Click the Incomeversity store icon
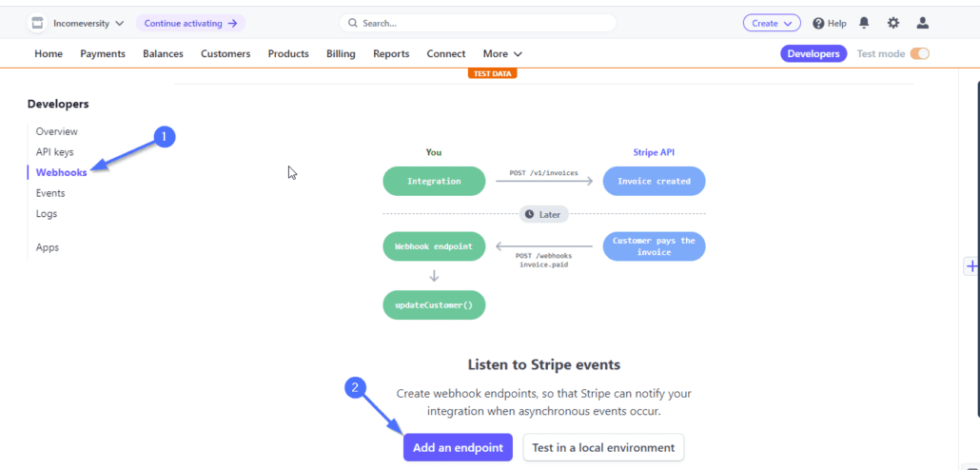This screenshot has width=980, height=470. coord(37,23)
